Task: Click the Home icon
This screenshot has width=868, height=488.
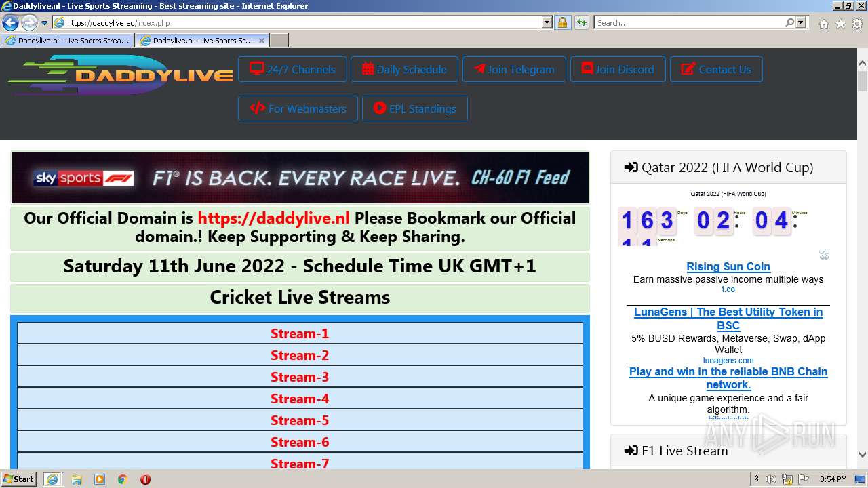Action: click(823, 24)
